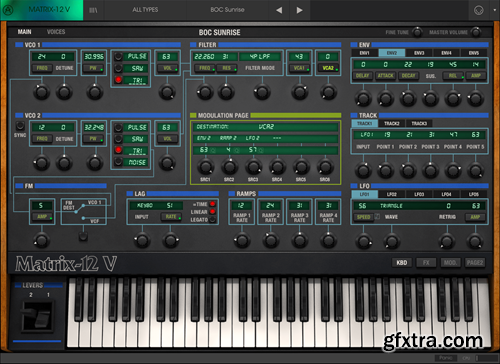Enable VCO 2 NOISE waveform
500x364 pixels.
pos(118,162)
